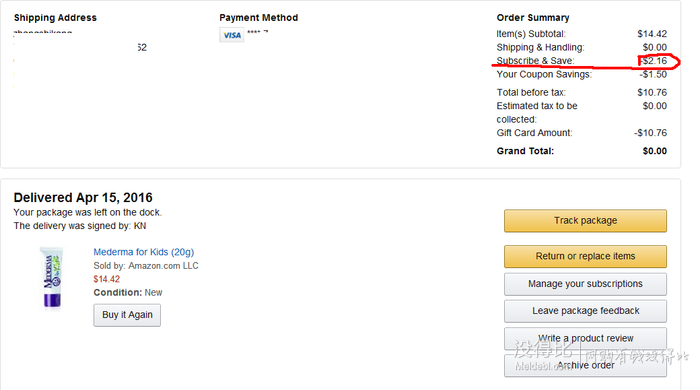
Task: Click the Grand Total amount $0.00
Action: (x=655, y=151)
